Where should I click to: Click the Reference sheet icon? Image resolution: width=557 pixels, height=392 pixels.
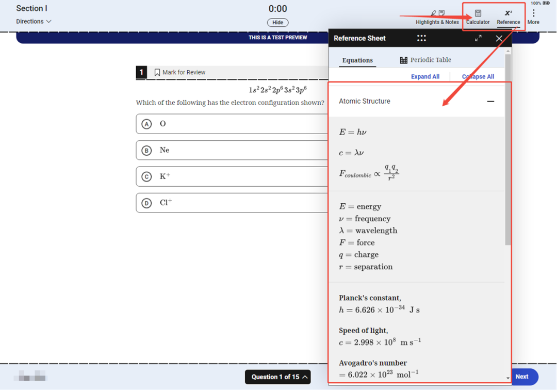(508, 17)
